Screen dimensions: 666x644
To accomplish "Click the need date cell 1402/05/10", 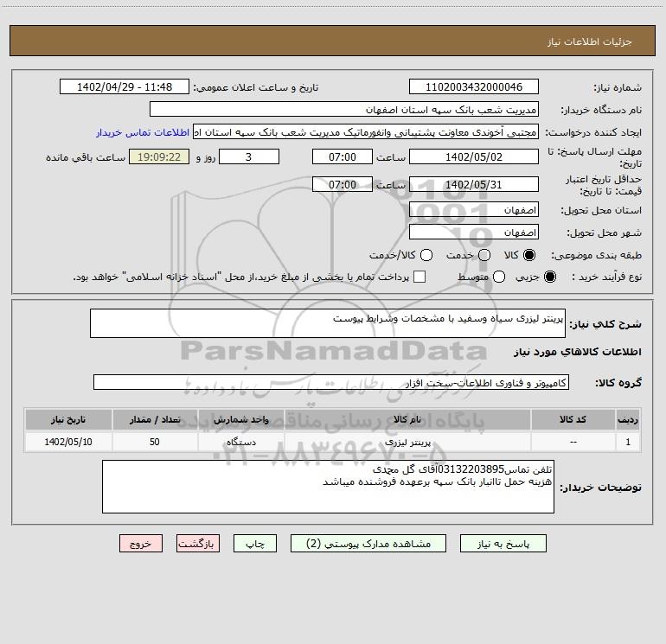I will (68, 442).
